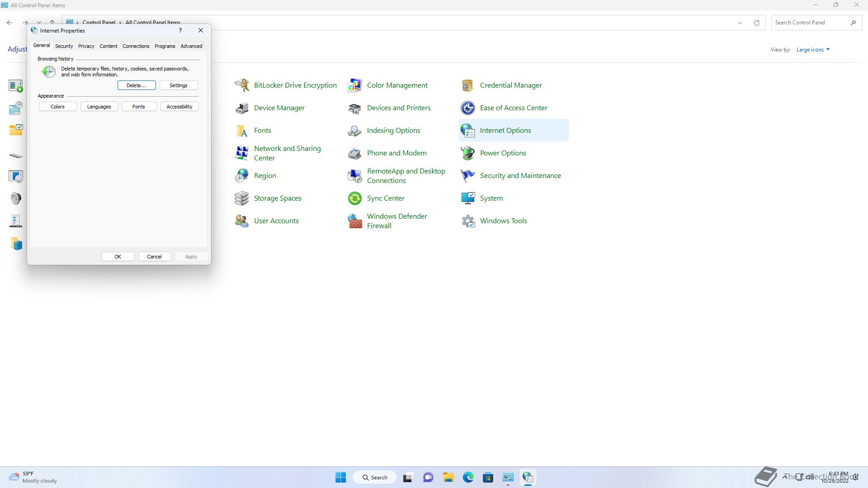Click Control Panel in breadcrumb path
This screenshot has width=868, height=488.
99,22
